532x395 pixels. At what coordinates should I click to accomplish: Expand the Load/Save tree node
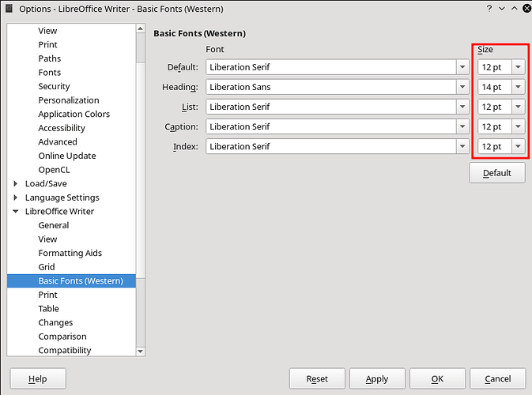pyautogui.click(x=15, y=183)
